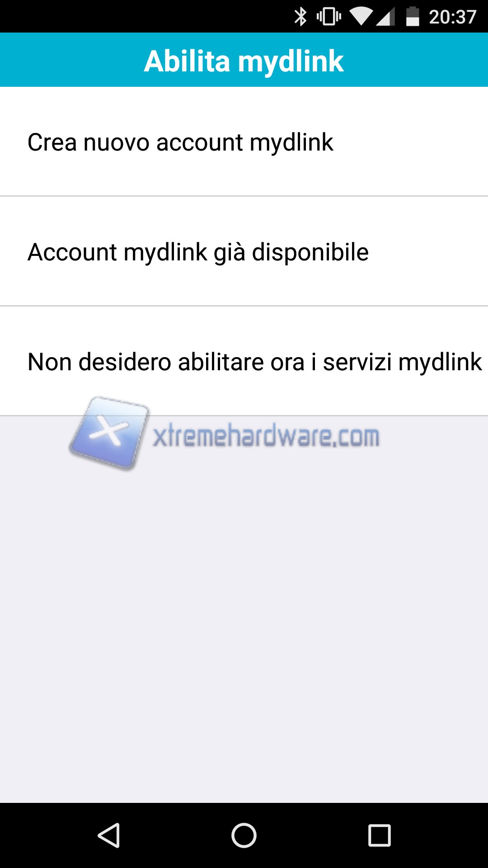Tap the 20:37 clock in status bar
This screenshot has width=488, height=868.
(x=452, y=17)
